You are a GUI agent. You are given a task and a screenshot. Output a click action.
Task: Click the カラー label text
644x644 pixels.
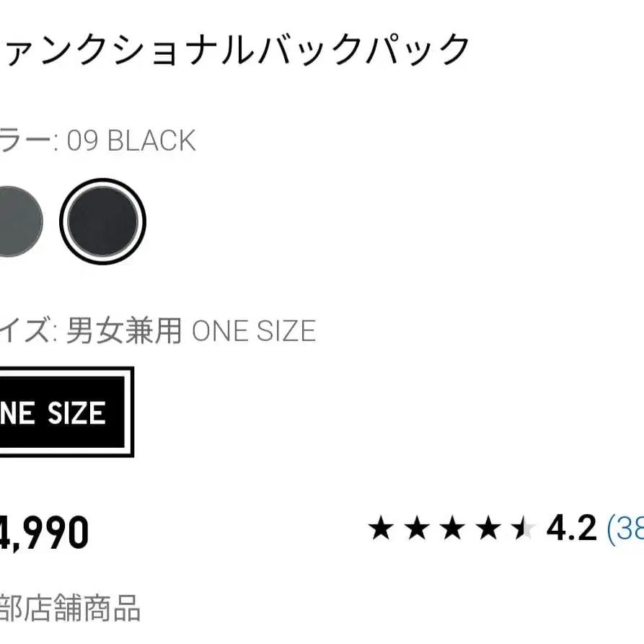[25, 141]
